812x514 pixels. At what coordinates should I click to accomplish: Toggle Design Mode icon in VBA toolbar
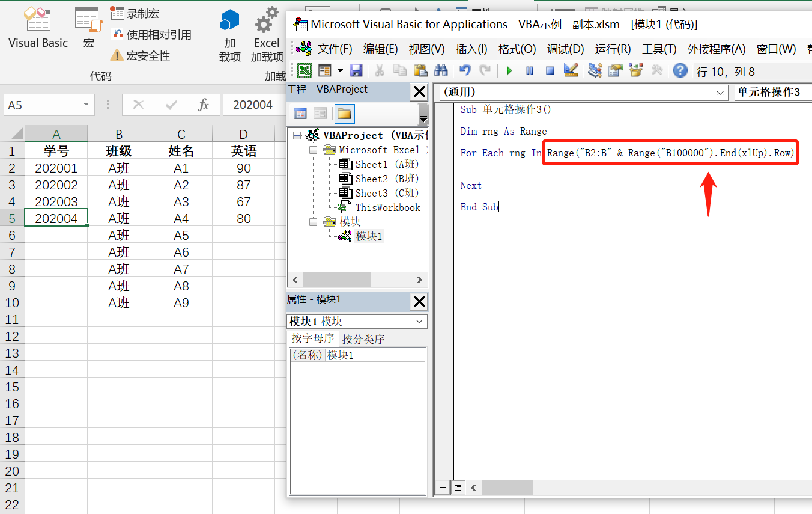(571, 70)
